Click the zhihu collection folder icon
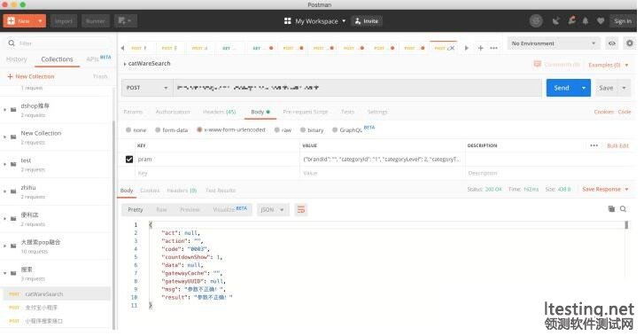Screen dimensions: 644x336 pyautogui.click(x=13, y=191)
